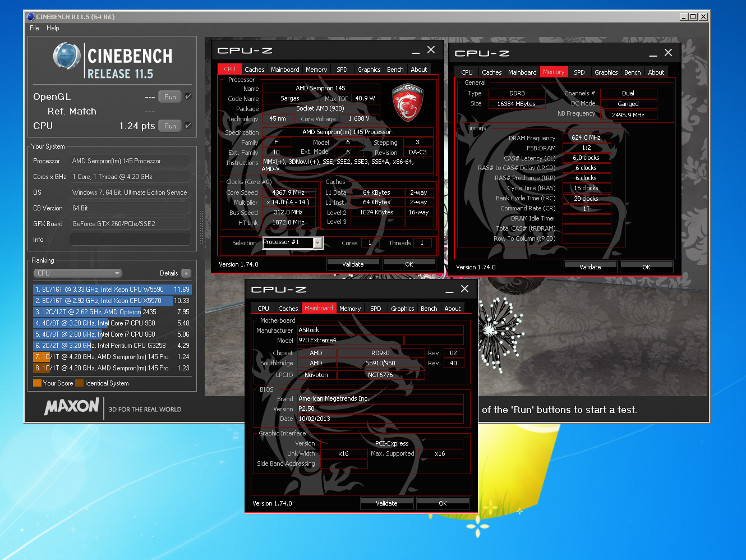Open Graphics tab in Memory CPU-Z window

[x=606, y=72]
